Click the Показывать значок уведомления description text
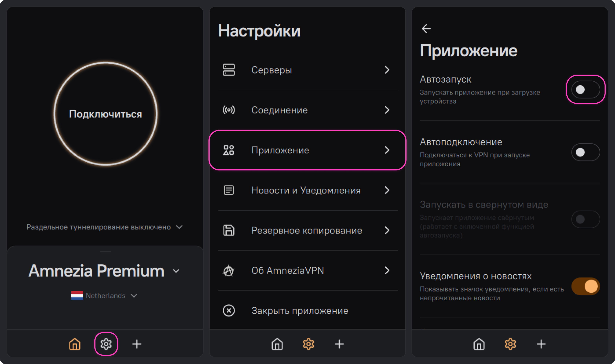Image resolution: width=615 pixels, height=364 pixels. point(492,294)
